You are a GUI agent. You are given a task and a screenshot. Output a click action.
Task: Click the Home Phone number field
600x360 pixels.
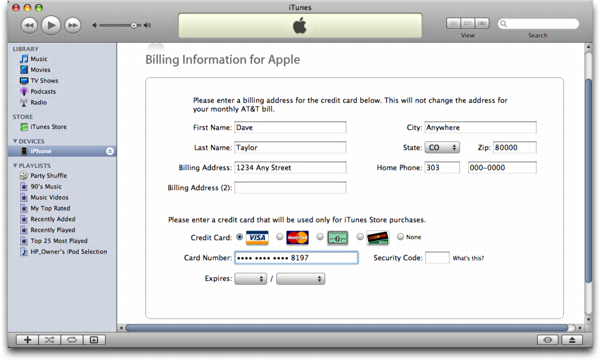(x=502, y=168)
